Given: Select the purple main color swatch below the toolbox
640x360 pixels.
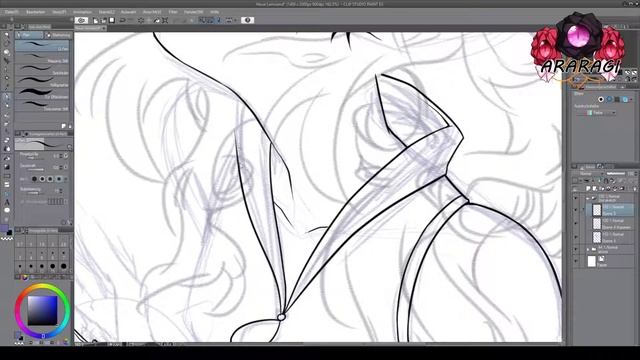Looking at the screenshot, I should point(4,228).
